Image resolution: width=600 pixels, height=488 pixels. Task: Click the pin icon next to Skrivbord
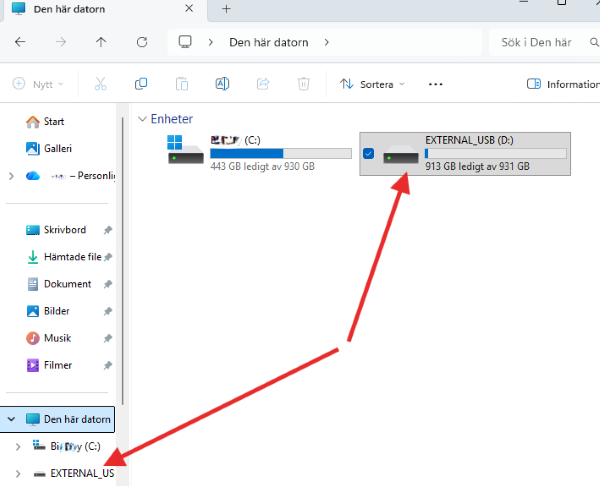click(108, 230)
